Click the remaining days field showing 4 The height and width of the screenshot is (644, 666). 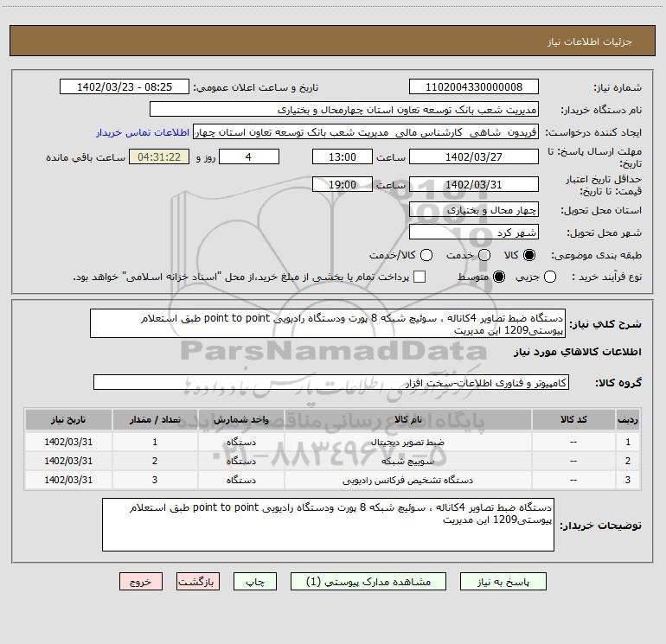pos(249,156)
